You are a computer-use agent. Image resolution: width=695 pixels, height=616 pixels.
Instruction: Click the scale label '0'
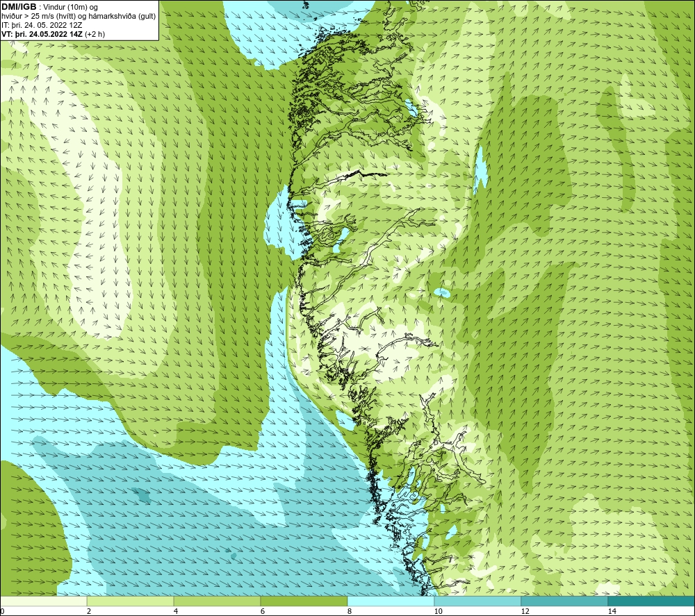[x=2, y=611]
